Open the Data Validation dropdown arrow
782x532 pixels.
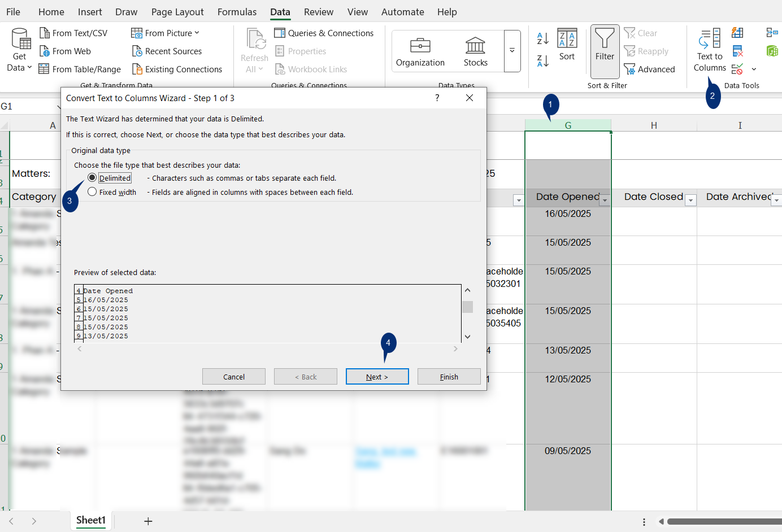click(754, 69)
